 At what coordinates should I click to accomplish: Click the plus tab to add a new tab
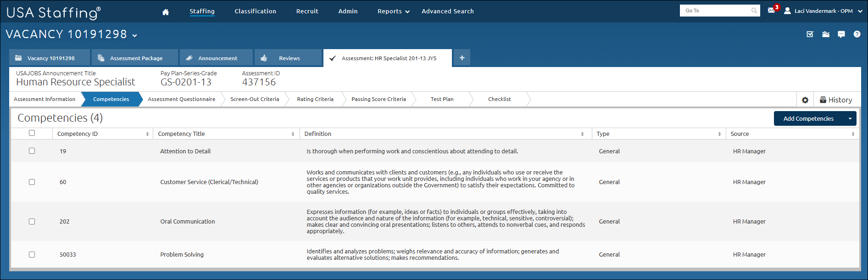462,58
